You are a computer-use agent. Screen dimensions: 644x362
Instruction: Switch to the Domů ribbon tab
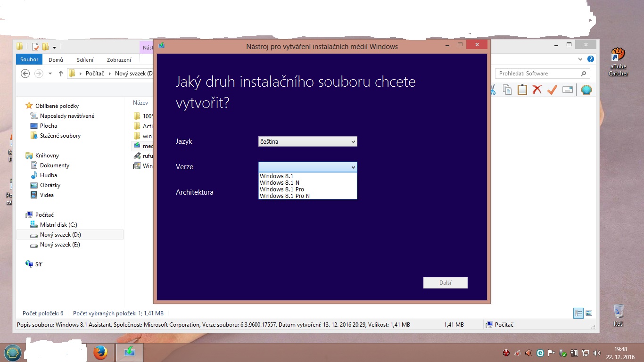tap(56, 60)
